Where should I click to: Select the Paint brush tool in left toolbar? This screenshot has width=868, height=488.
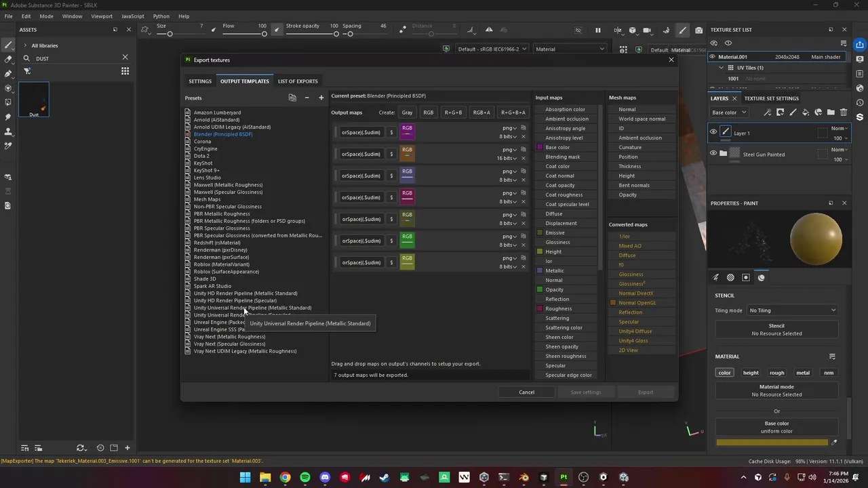pyautogui.click(x=8, y=45)
